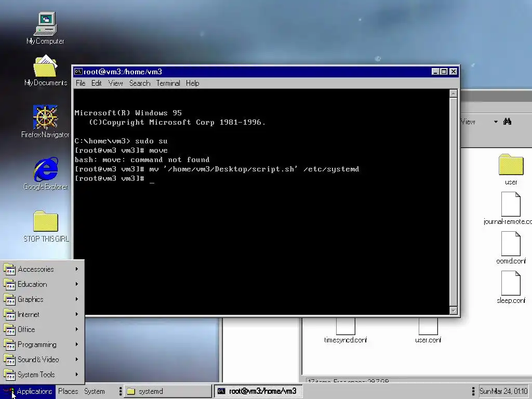Close the root@vm3 terminal window

tap(453, 72)
